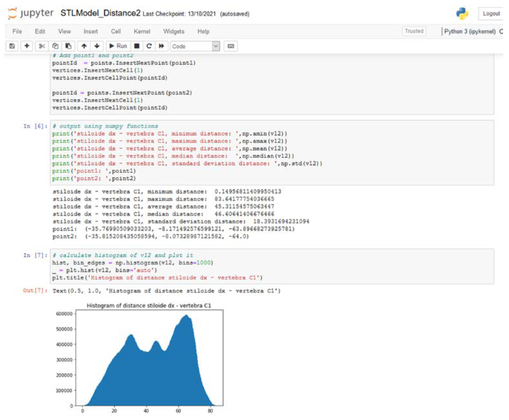Click the STLModel_Distance2 notebook title
Viewport: 509px width, 420px height.
point(100,13)
